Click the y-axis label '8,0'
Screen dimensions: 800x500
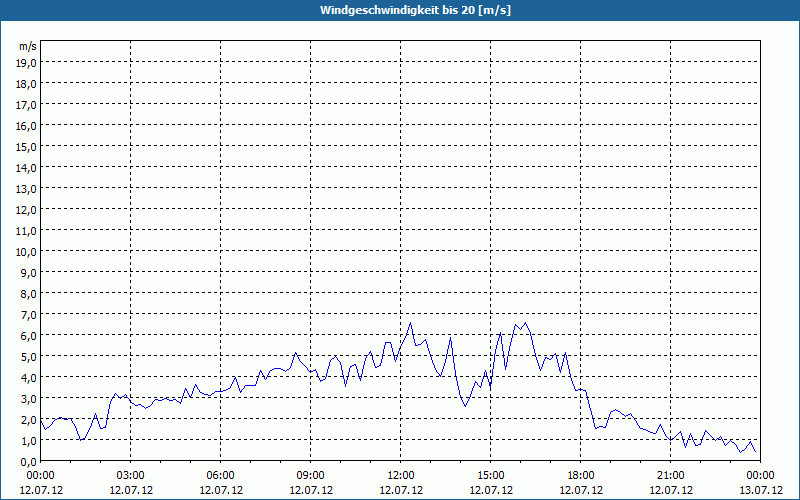tap(29, 294)
